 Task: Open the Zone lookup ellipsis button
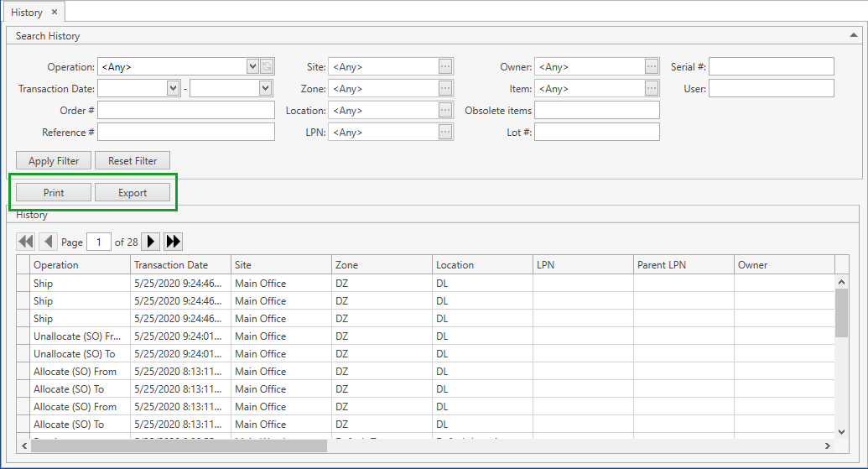(x=445, y=89)
